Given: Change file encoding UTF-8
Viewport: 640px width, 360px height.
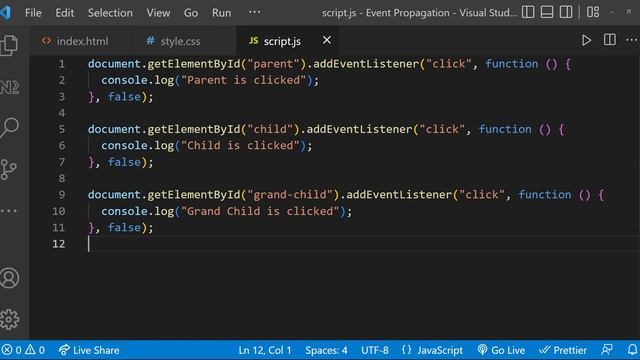Looking at the screenshot, I should 375,350.
